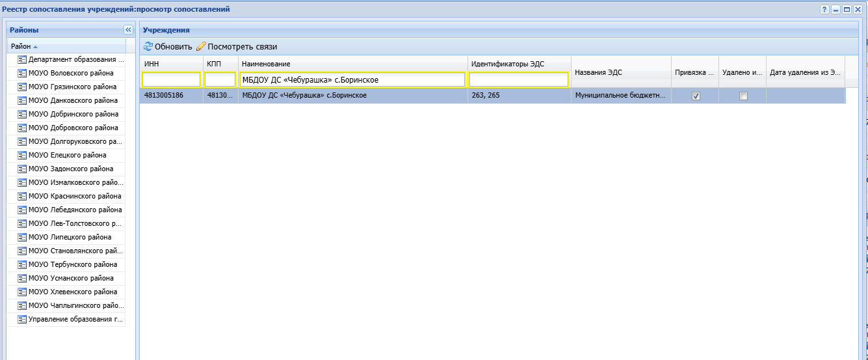
Task: Toggle the Привязка checkbox in the row
Action: tap(696, 96)
